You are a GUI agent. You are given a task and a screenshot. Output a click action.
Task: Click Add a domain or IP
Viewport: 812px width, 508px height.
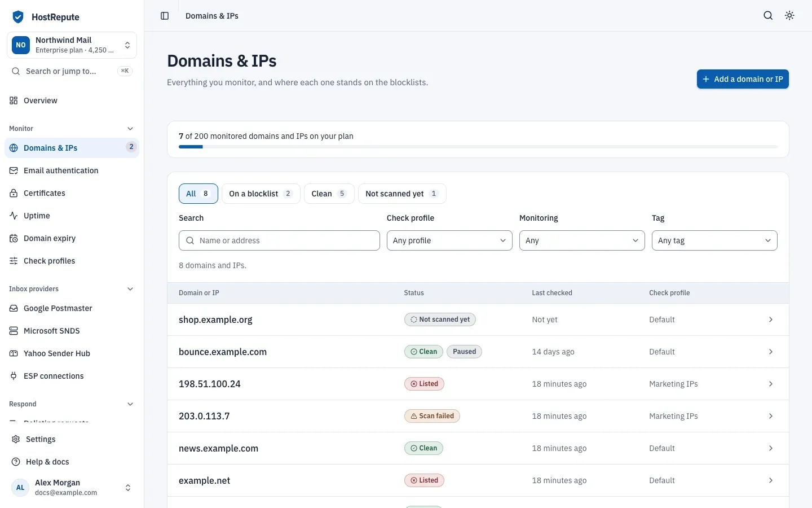[743, 79]
